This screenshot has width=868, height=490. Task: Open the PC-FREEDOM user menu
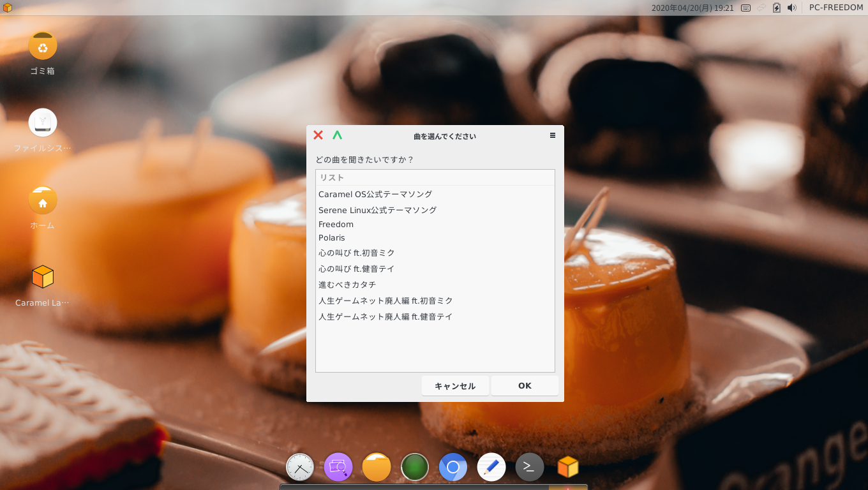(x=836, y=8)
